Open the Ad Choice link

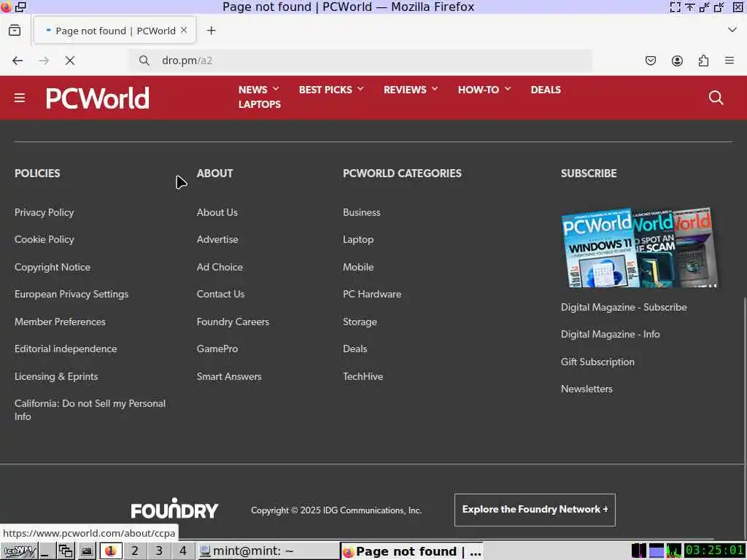[220, 267]
